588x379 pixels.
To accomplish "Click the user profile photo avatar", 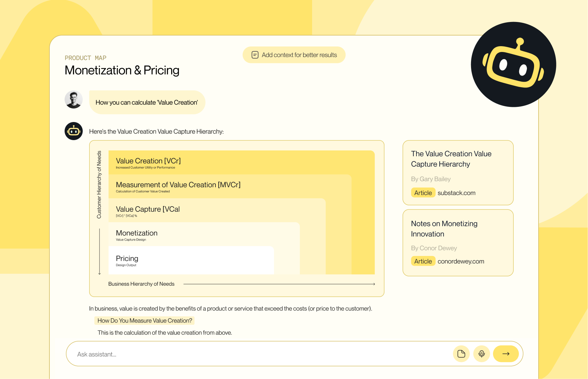I will click(74, 99).
